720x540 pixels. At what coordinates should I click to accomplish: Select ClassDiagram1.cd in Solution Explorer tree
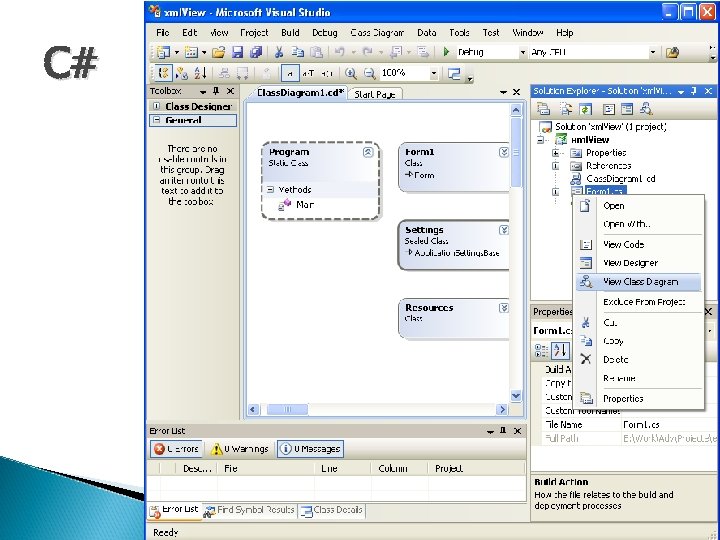pyautogui.click(x=620, y=179)
